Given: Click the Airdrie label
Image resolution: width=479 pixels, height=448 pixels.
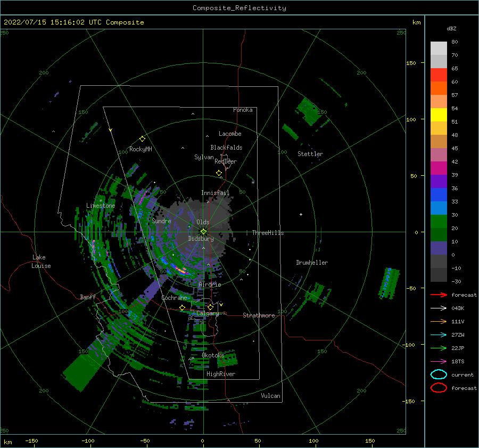Looking at the screenshot, I should coord(210,284).
